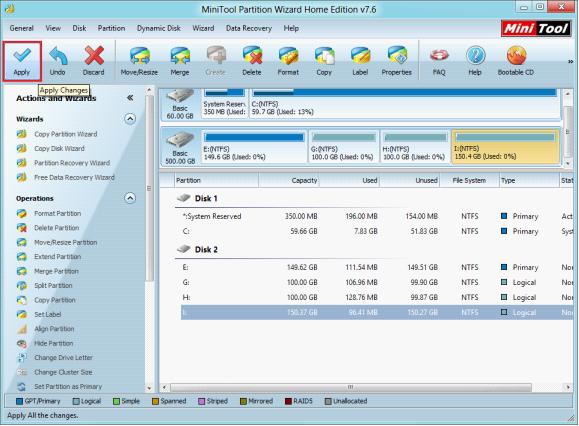The width and height of the screenshot is (579, 426).
Task: Open Help from the toolbar
Action: [475, 61]
